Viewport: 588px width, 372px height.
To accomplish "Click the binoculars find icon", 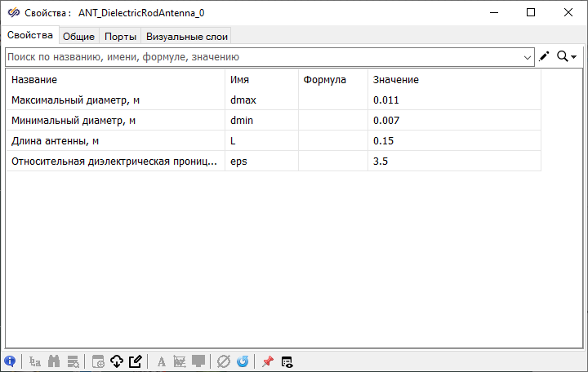I will (x=54, y=361).
